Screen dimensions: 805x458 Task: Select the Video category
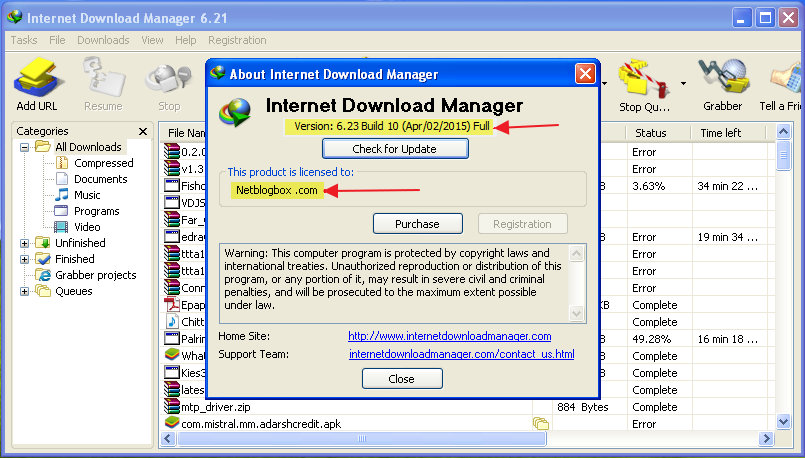point(87,227)
